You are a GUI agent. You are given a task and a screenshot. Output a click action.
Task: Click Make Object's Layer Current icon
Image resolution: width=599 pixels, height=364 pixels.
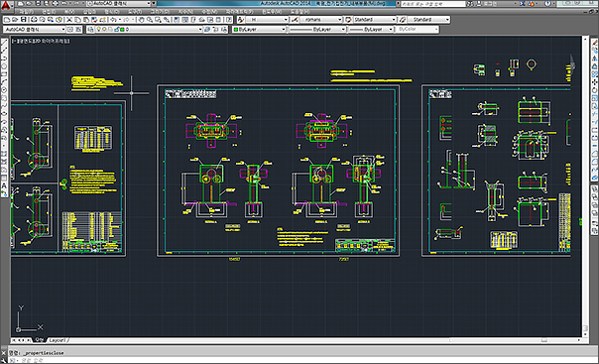[206, 30]
